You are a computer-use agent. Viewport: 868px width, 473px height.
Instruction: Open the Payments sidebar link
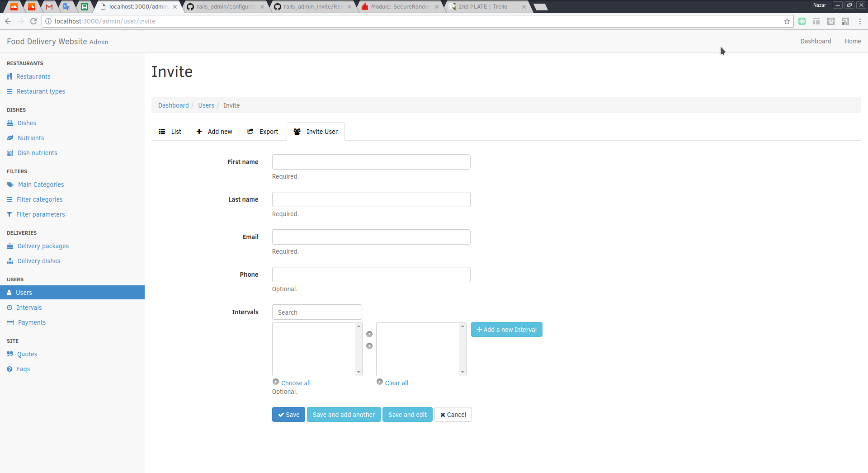[32, 322]
